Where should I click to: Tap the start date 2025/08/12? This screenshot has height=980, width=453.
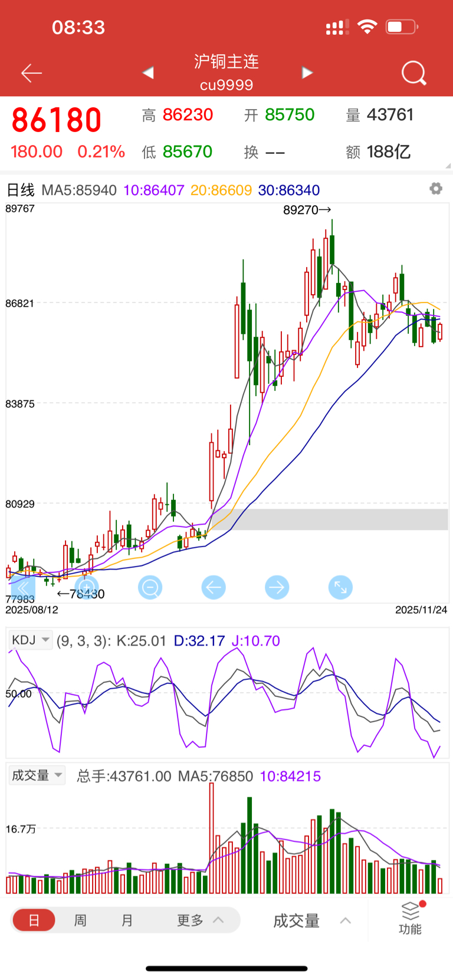pos(32,610)
